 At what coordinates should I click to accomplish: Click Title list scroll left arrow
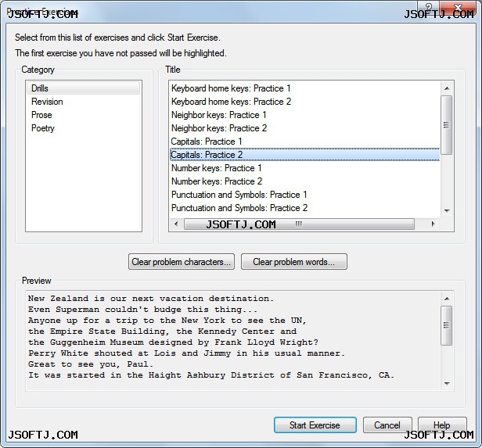[176, 224]
